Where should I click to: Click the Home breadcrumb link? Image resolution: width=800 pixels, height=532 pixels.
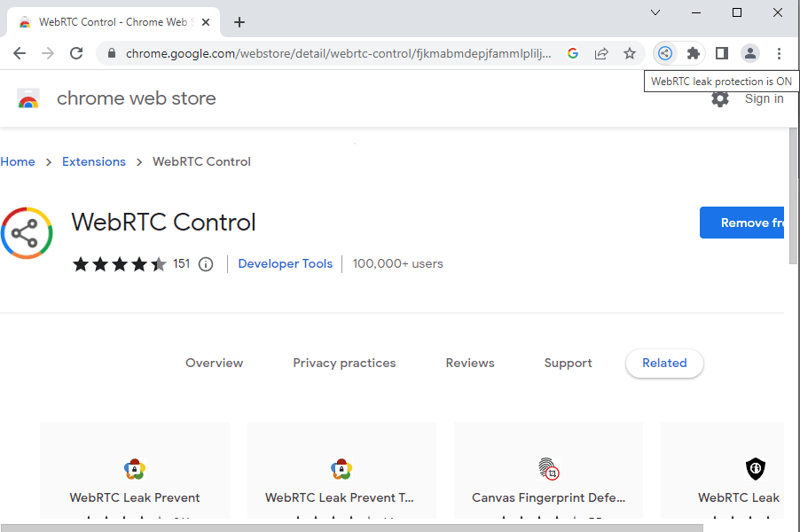pyautogui.click(x=18, y=161)
